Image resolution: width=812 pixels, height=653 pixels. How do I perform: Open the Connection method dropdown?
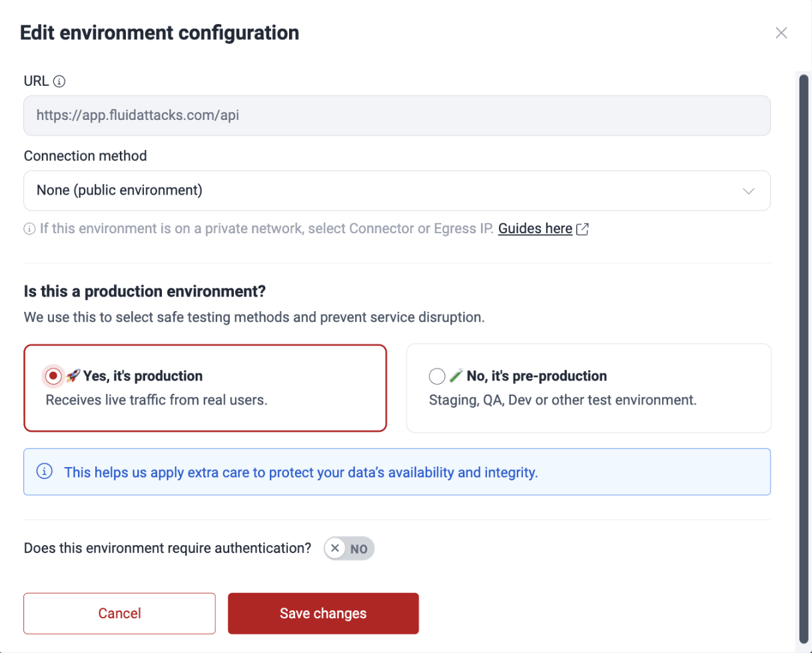point(397,191)
